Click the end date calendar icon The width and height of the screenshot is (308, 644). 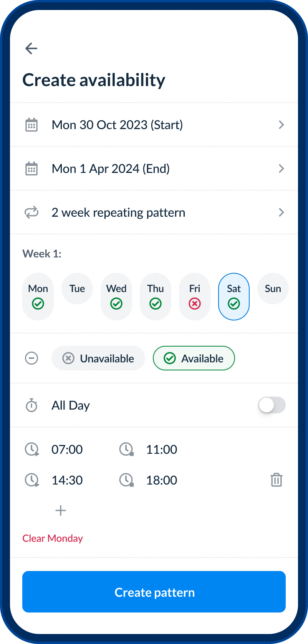[x=31, y=169]
